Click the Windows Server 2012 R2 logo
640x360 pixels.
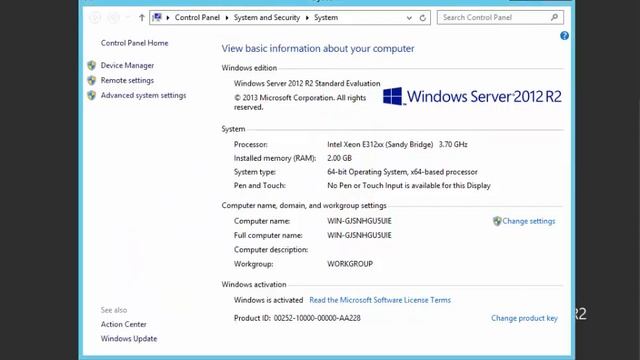click(472, 96)
